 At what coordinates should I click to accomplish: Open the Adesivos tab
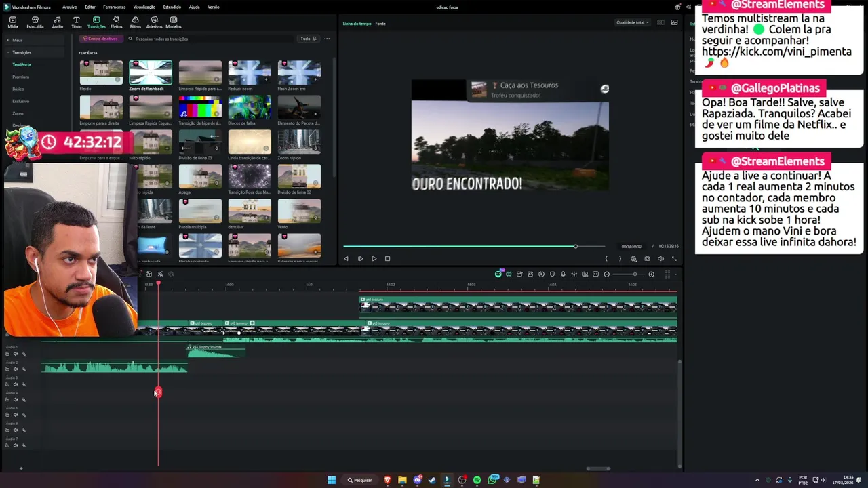point(154,22)
